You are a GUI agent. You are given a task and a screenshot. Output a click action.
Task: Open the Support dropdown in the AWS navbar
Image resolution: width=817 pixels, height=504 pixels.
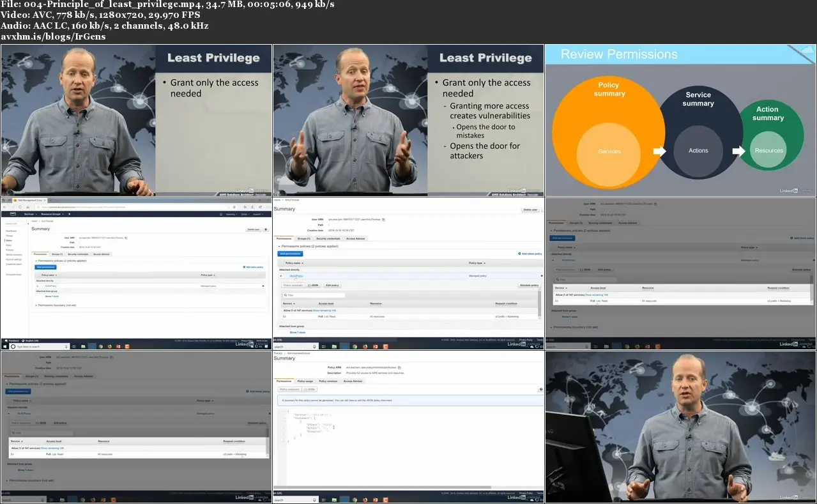click(x=259, y=214)
